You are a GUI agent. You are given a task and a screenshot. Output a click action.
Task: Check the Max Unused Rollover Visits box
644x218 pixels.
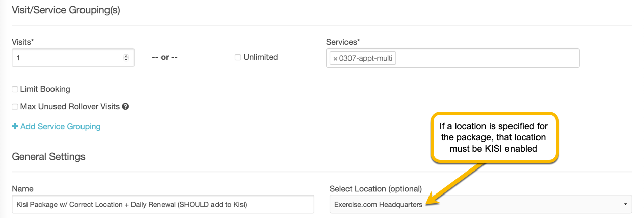pyautogui.click(x=15, y=107)
